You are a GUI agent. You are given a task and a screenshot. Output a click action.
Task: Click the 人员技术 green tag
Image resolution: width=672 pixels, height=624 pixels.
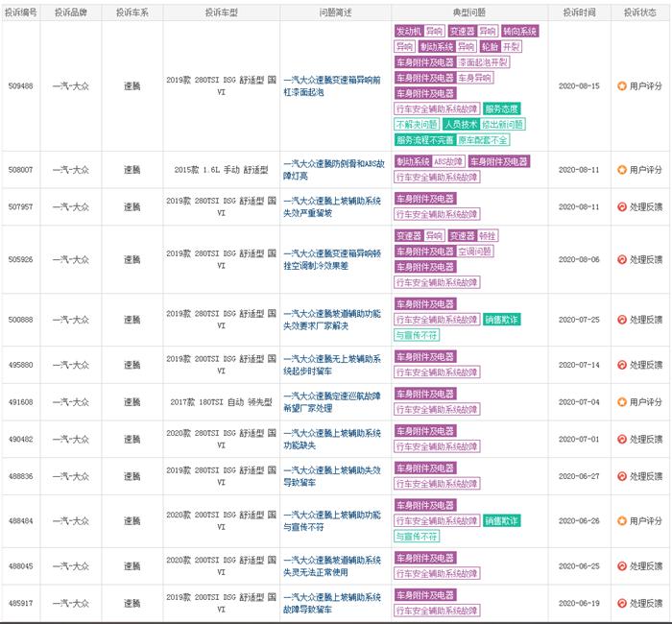461,124
